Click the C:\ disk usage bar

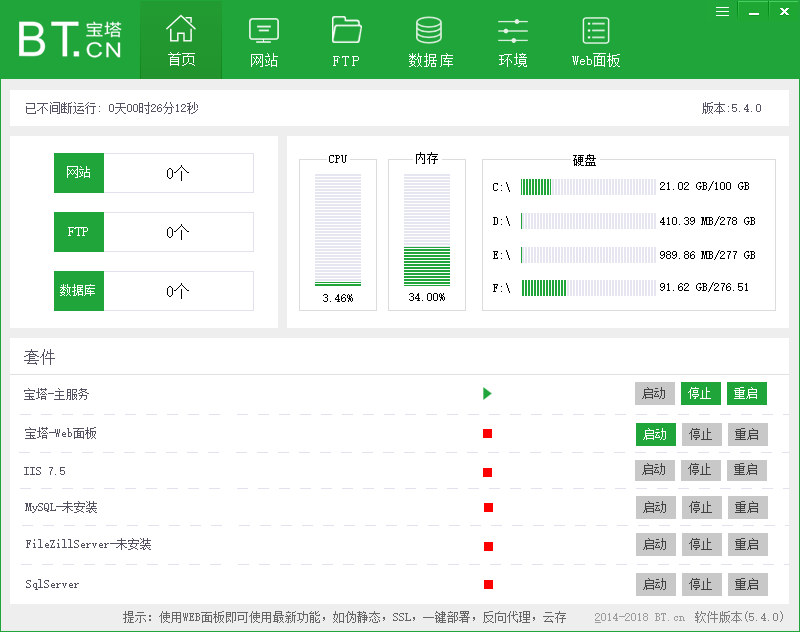coord(588,187)
